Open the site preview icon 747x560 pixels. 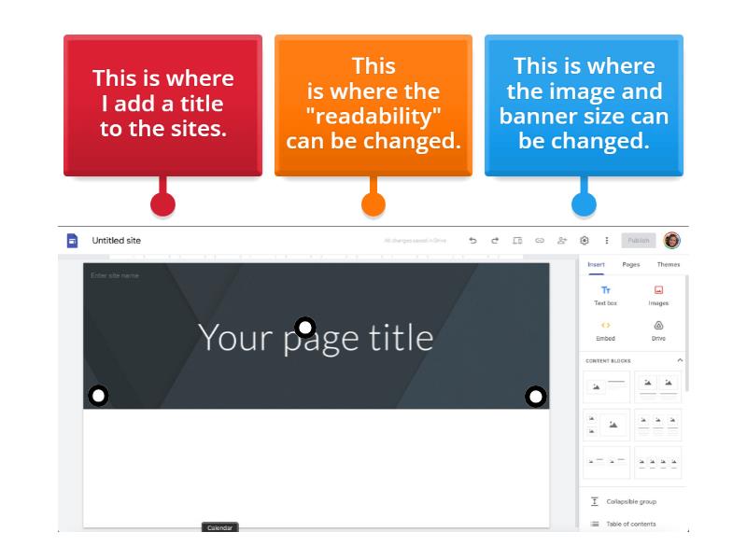pyautogui.click(x=517, y=241)
